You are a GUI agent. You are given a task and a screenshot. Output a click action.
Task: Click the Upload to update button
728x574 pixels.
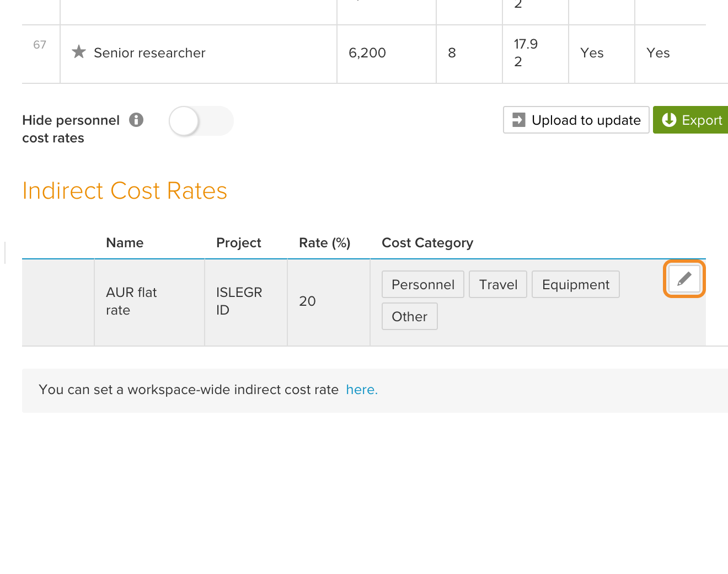[x=576, y=120]
